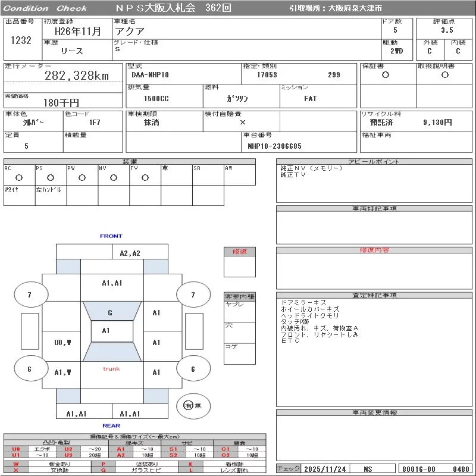Click the コゲ cell under 客室内張

click(x=240, y=353)
